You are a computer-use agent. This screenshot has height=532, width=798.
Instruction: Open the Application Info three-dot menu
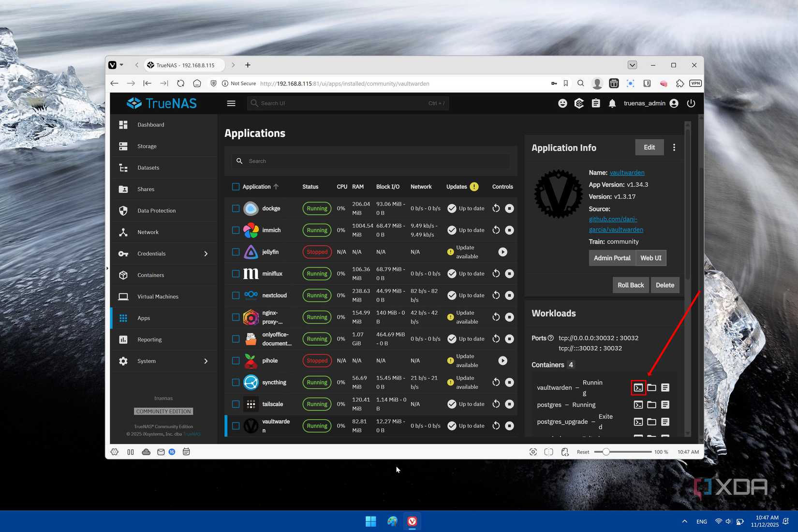[x=674, y=148]
